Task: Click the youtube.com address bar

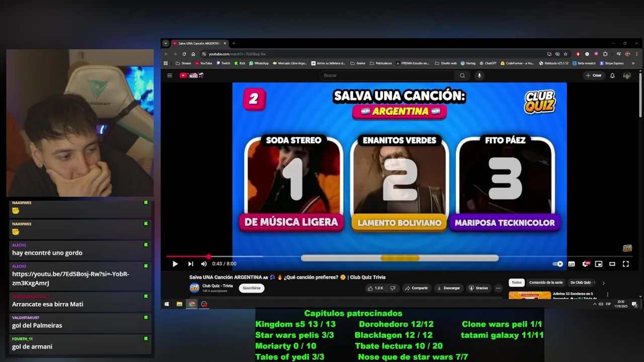Action: [x=372, y=54]
